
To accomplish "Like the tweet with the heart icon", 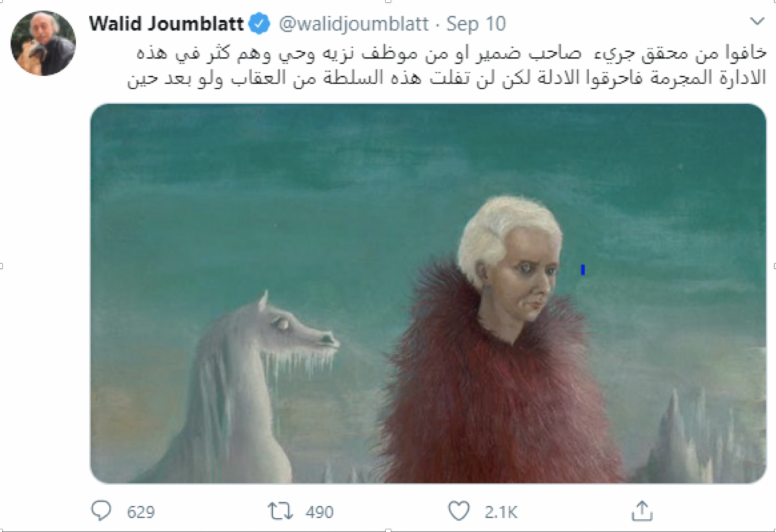I will coord(458,511).
